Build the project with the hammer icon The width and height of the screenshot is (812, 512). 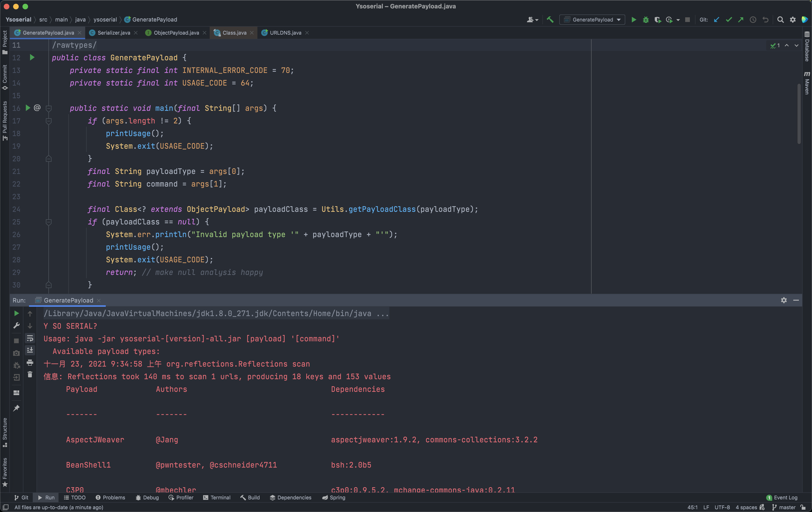pyautogui.click(x=550, y=20)
